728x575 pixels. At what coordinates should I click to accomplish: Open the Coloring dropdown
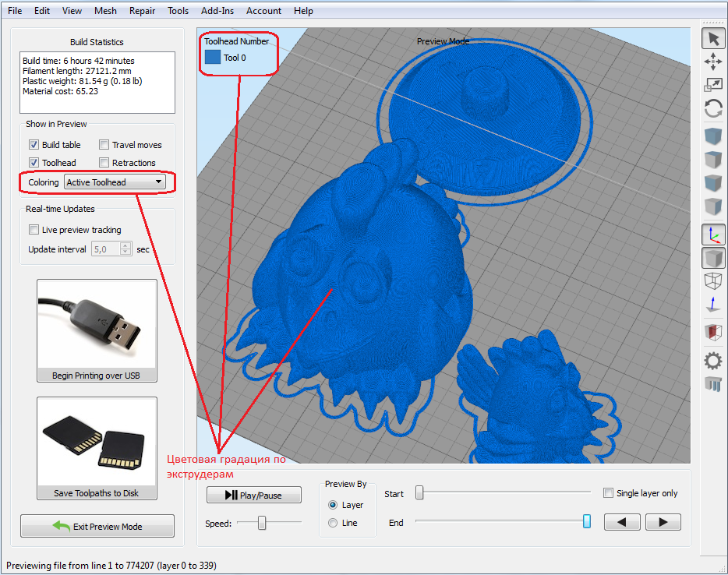click(x=115, y=182)
